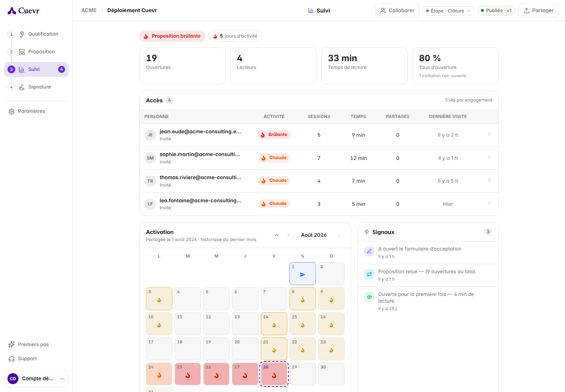Click the TR avatar
Viewport: 565px width, 392px height.
coord(150,181)
